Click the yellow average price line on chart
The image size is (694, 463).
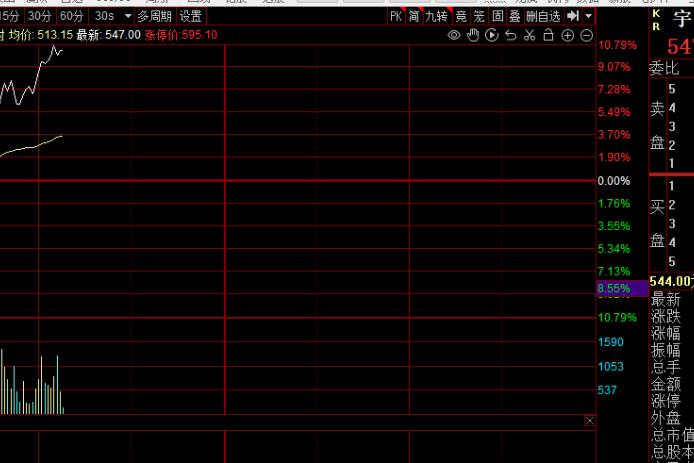[31, 147]
